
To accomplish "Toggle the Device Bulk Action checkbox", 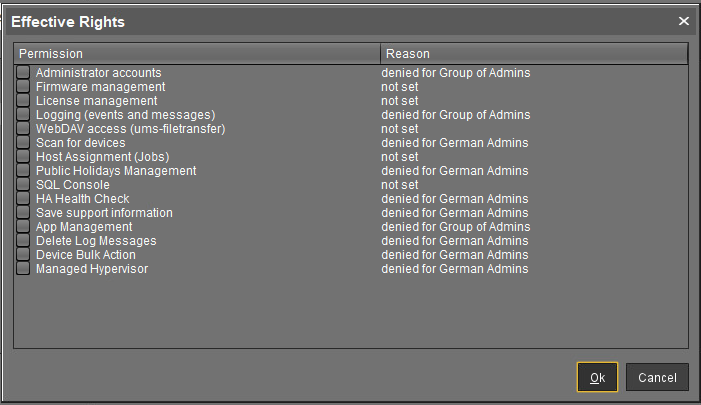I will click(23, 255).
